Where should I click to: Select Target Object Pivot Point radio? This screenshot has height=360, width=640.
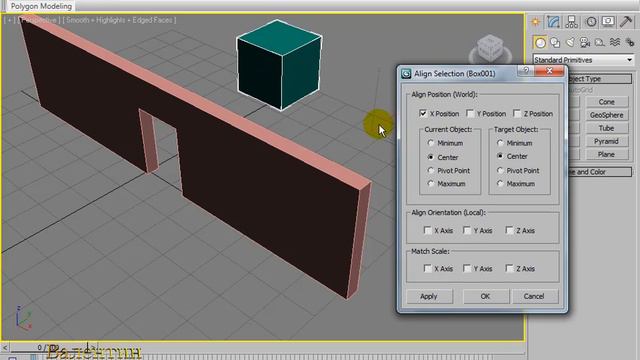(500, 171)
